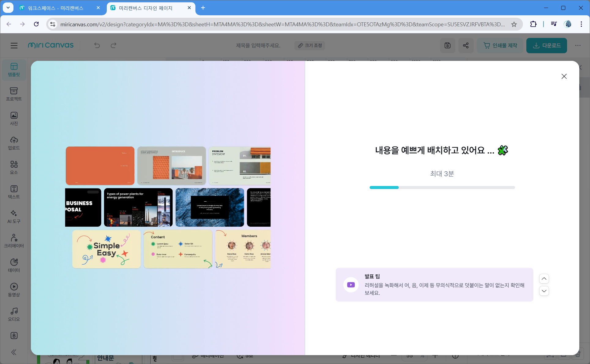Open the 템플릿 templates sidebar panel
Screen dimensions: 590x364
coord(14,70)
